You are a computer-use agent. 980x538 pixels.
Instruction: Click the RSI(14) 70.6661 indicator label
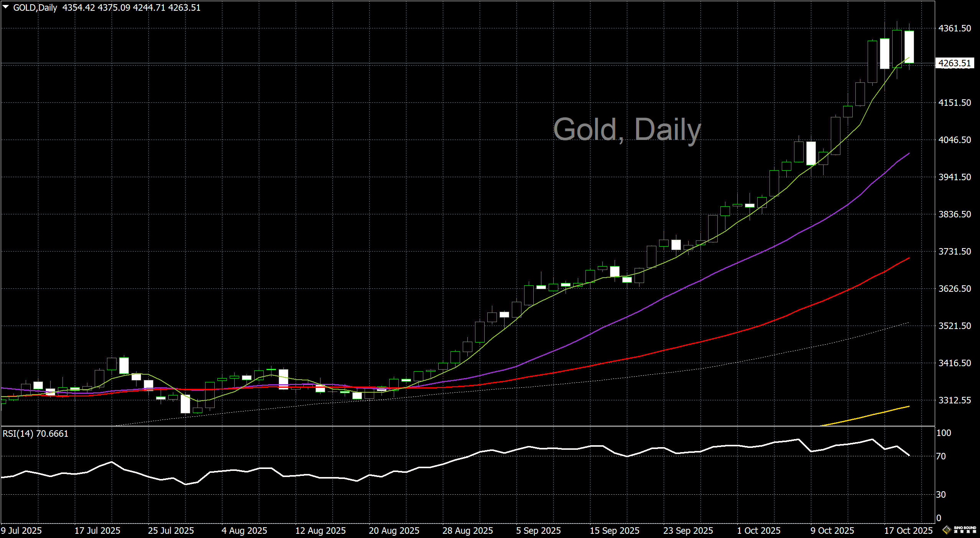35,434
